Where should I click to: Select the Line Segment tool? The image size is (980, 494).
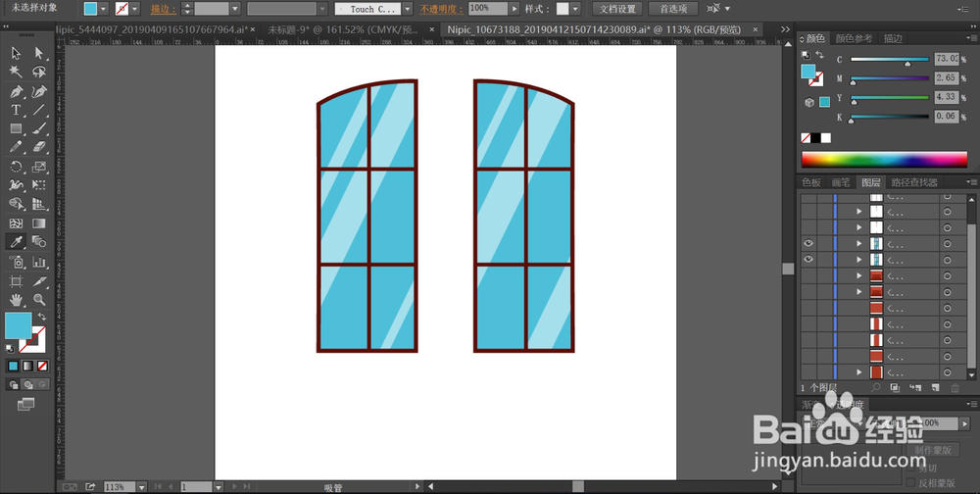(x=39, y=110)
